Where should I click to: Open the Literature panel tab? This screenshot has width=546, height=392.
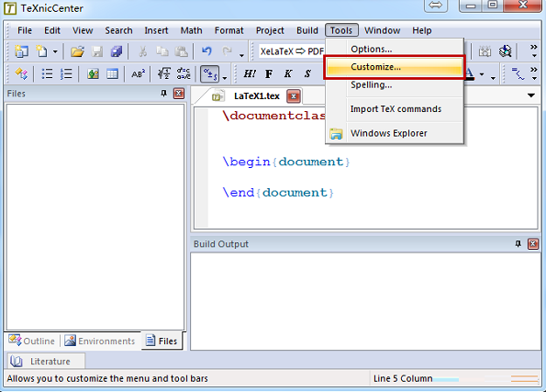pyautogui.click(x=46, y=361)
